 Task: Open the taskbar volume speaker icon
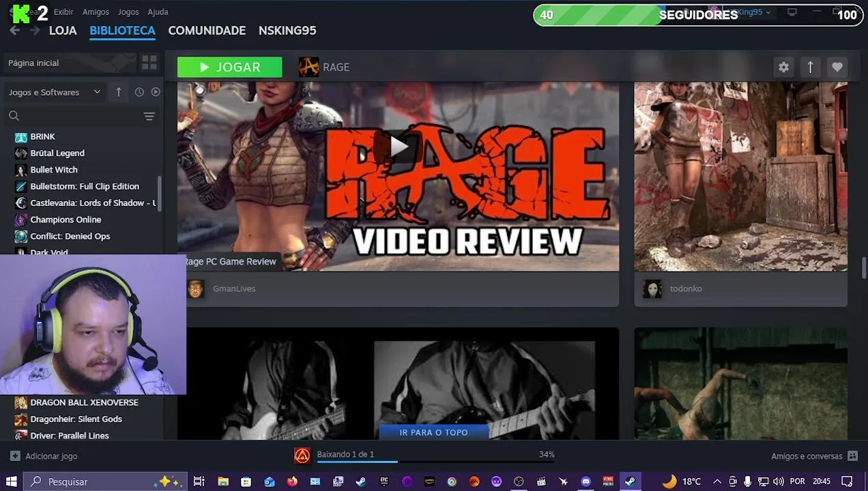coord(778,481)
